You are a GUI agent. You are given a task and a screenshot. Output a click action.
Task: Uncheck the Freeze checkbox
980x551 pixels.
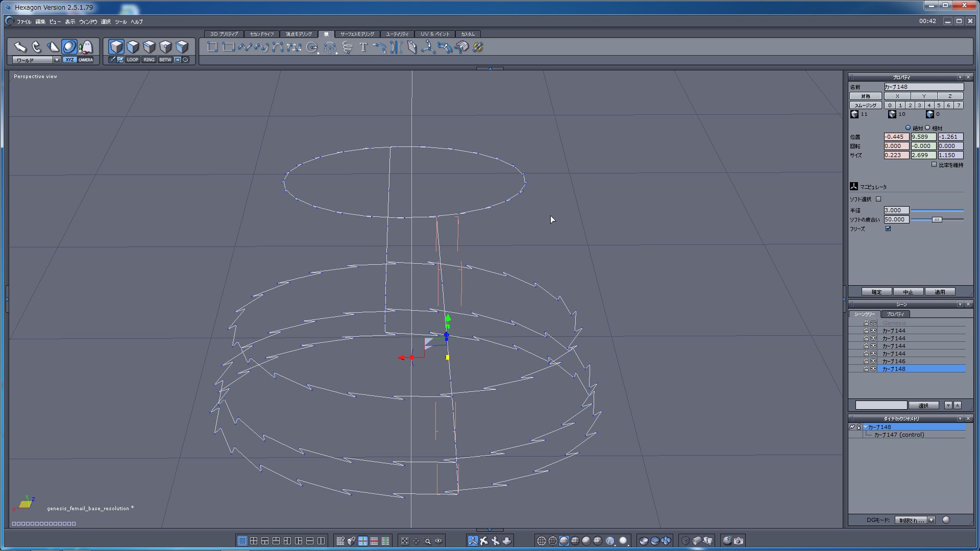coord(888,229)
